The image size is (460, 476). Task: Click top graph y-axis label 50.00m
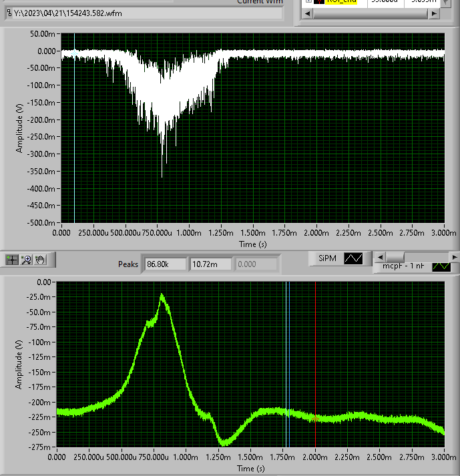43,34
